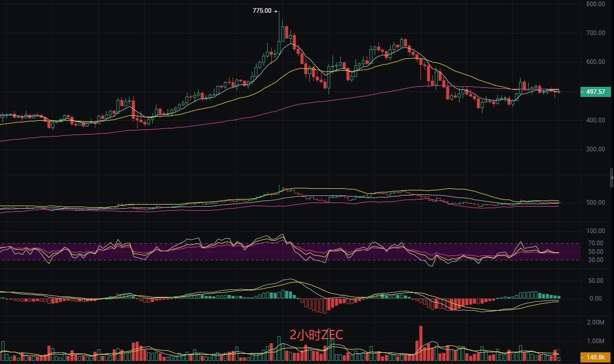Screen dimensions: 614x364
Task: Click the 800.00 price axis label
Action: point(595,4)
